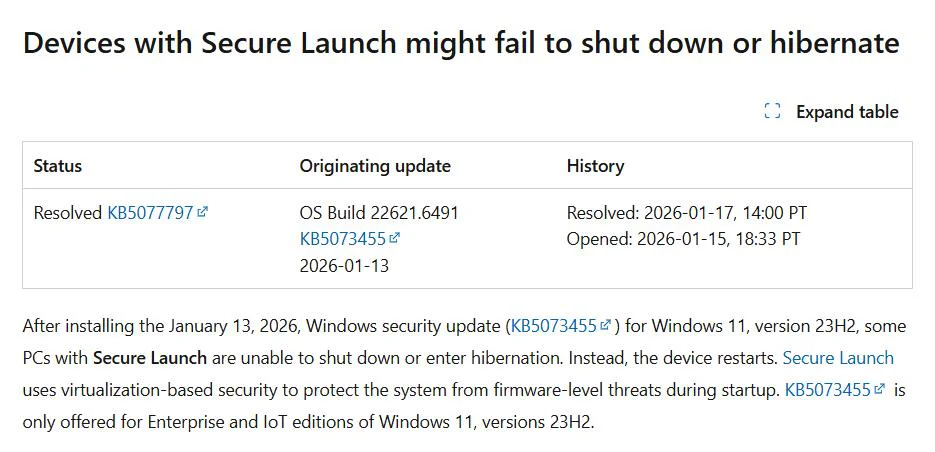Click the page heading about Secure Launch
The height and width of the screenshot is (452, 935).
click(x=461, y=44)
